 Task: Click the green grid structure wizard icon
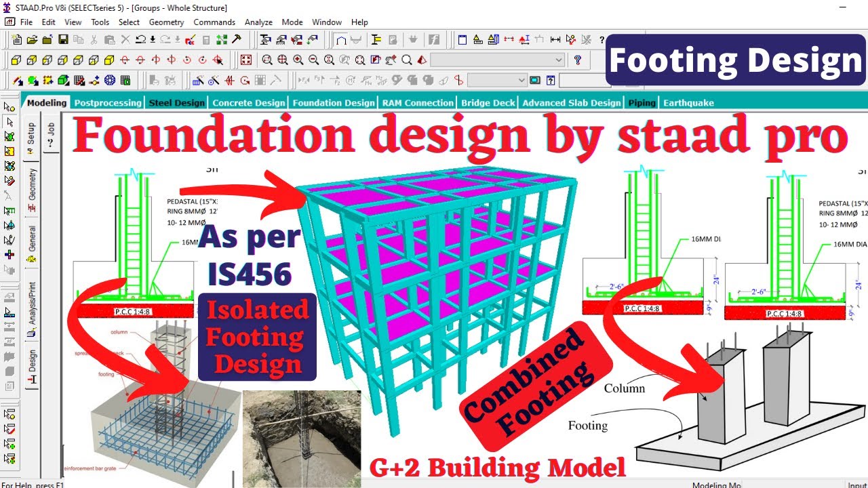point(125,80)
